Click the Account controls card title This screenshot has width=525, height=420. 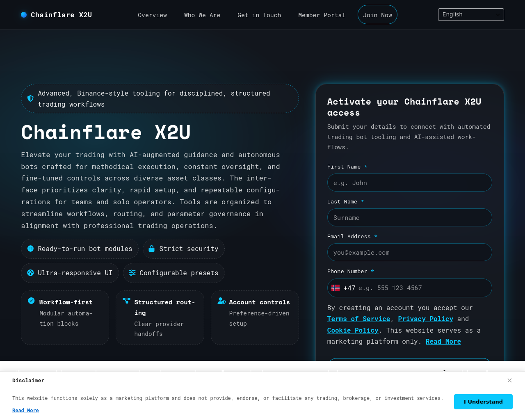tap(259, 302)
